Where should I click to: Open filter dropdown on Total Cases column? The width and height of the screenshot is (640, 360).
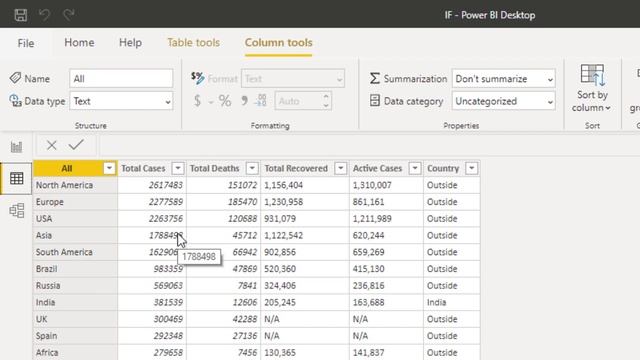(x=178, y=168)
